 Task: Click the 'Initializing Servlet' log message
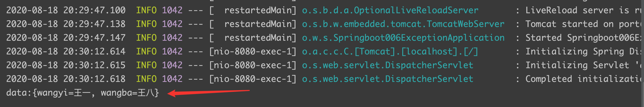coord(582,65)
